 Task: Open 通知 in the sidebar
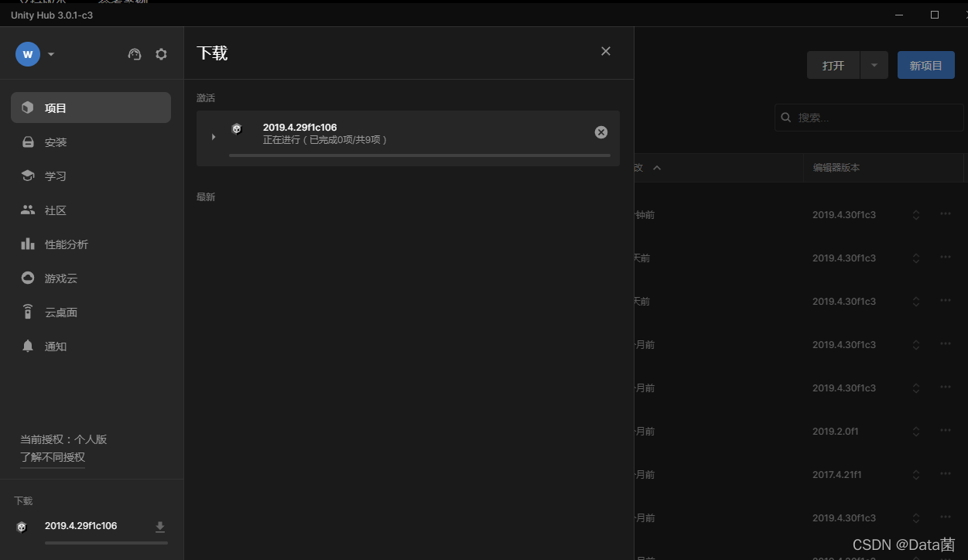click(91, 347)
